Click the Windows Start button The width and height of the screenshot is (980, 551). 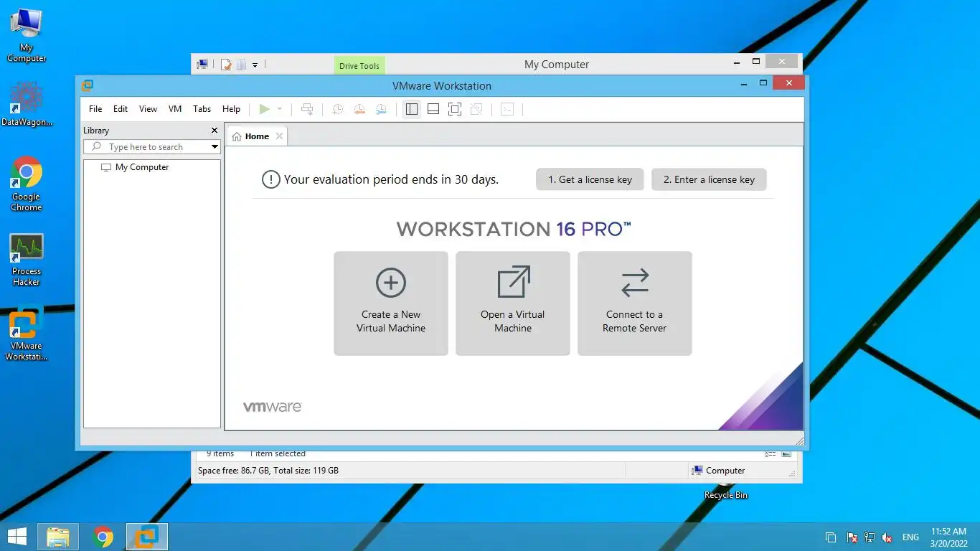point(17,537)
